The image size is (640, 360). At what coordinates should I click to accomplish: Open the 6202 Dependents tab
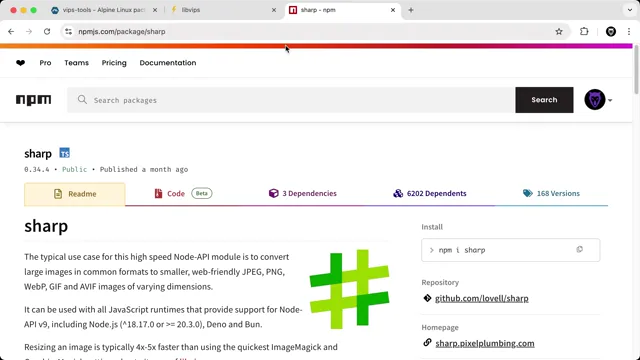click(429, 193)
